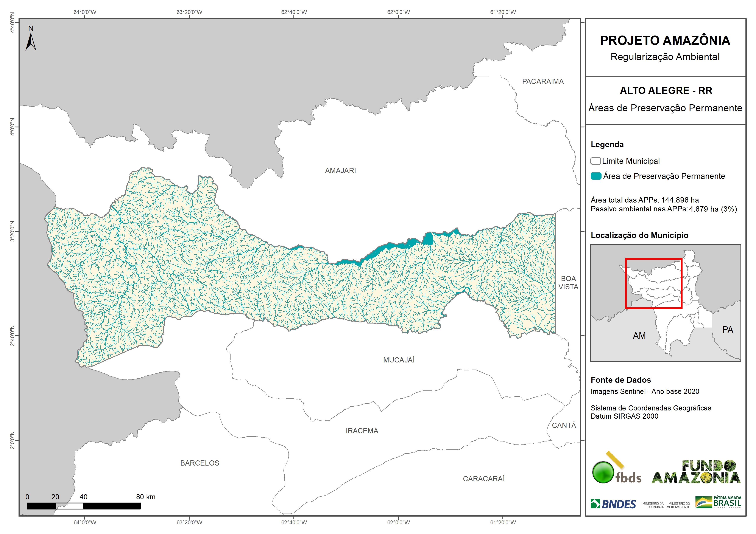756x534 pixels.
Task: Click the Limite Municipal legend symbol
Action: [595, 161]
